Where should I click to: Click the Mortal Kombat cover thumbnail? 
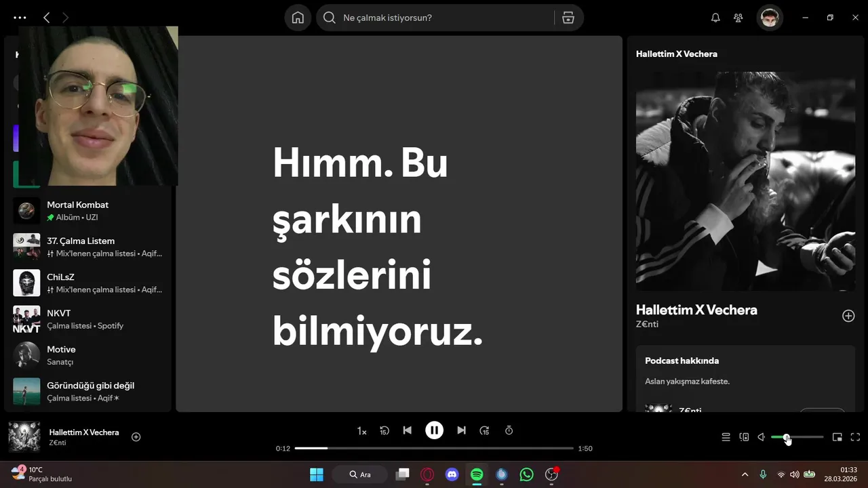point(26,211)
